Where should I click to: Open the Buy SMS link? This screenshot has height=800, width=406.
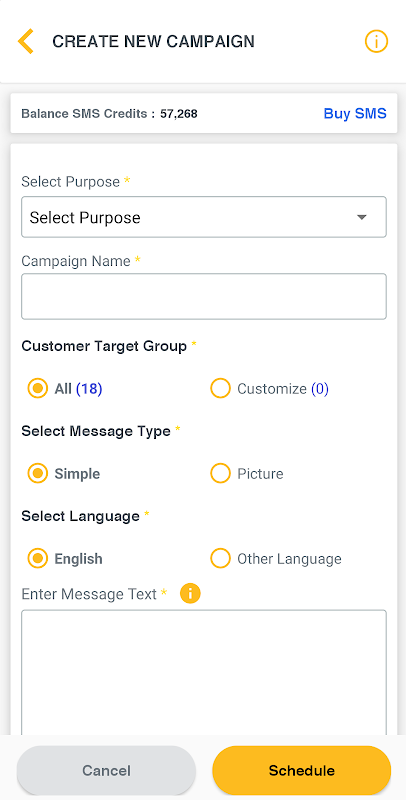tap(355, 113)
